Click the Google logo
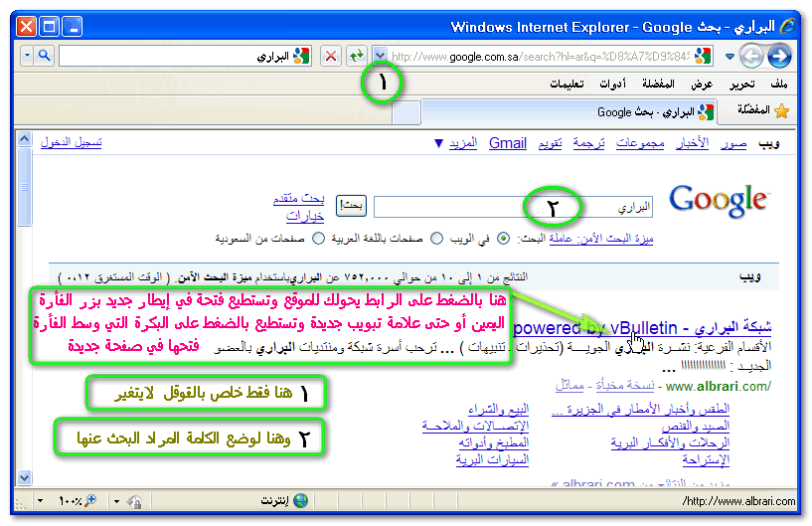Viewport: 812px width, 526px height. [x=719, y=201]
